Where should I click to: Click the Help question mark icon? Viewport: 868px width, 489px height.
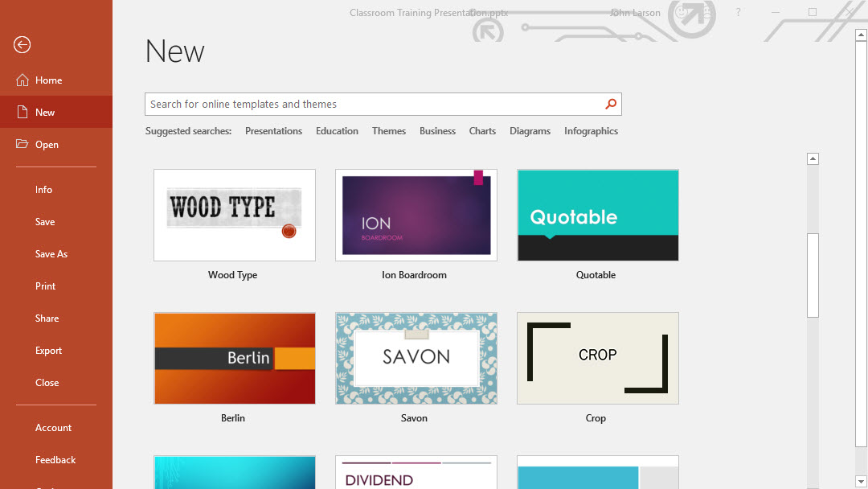click(x=738, y=13)
